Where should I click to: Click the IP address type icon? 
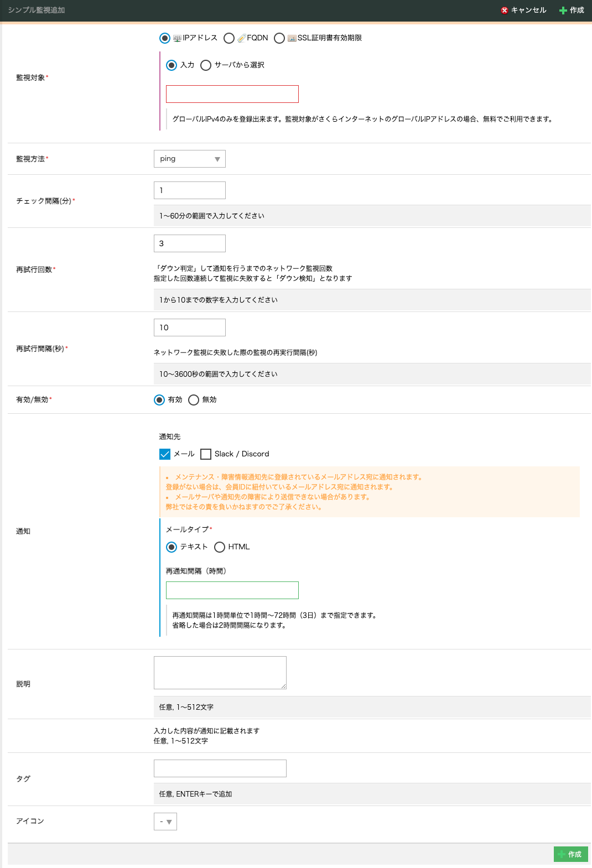pos(177,38)
